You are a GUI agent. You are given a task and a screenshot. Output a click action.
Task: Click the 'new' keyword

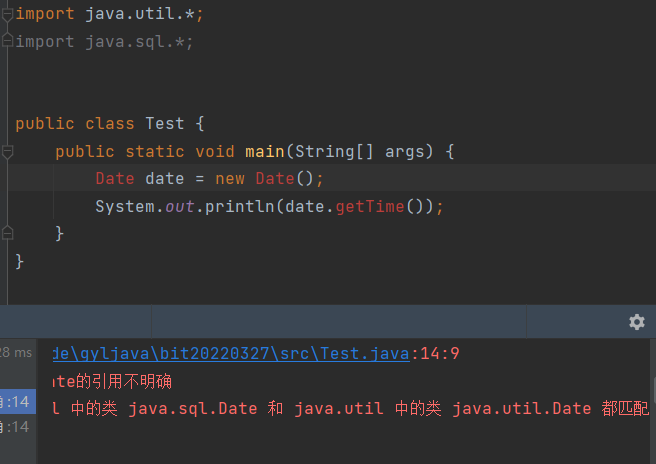pyautogui.click(x=230, y=179)
